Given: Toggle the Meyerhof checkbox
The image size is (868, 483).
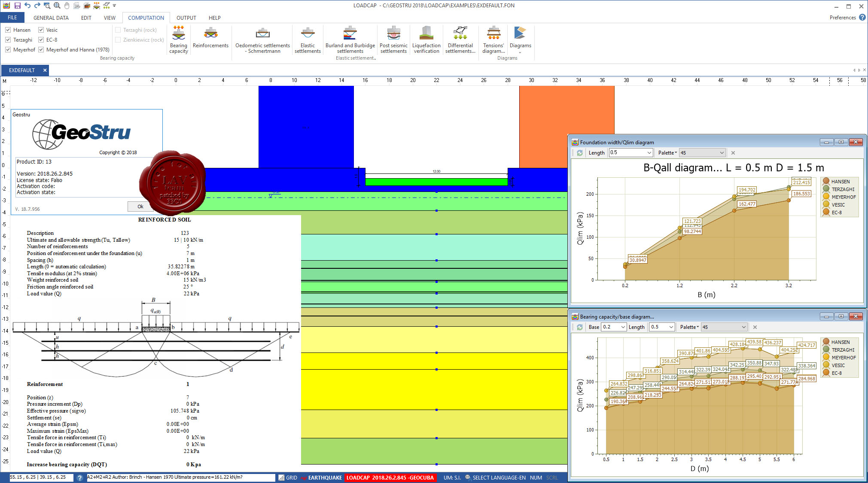Looking at the screenshot, I should [8, 50].
